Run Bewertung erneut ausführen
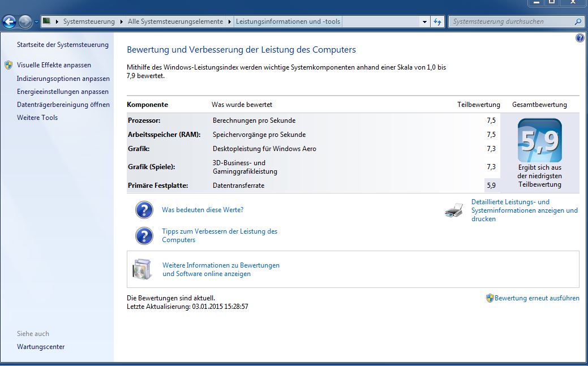588x366 pixels. [537, 299]
